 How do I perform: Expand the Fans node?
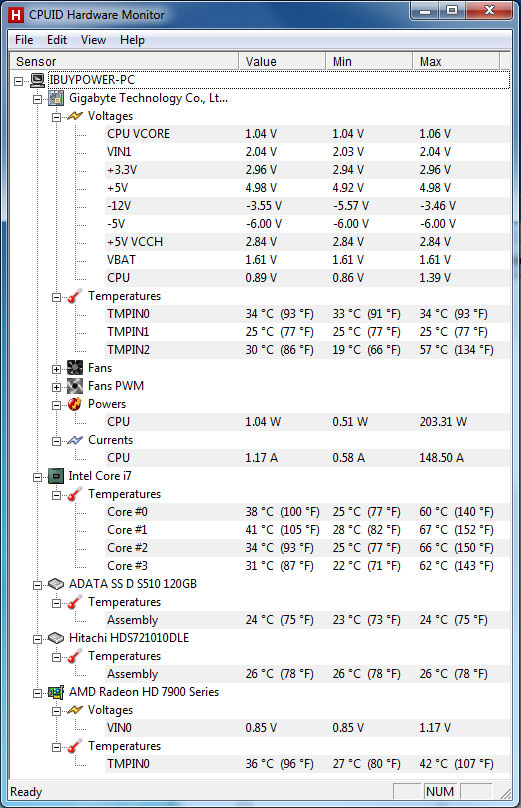[x=56, y=369]
